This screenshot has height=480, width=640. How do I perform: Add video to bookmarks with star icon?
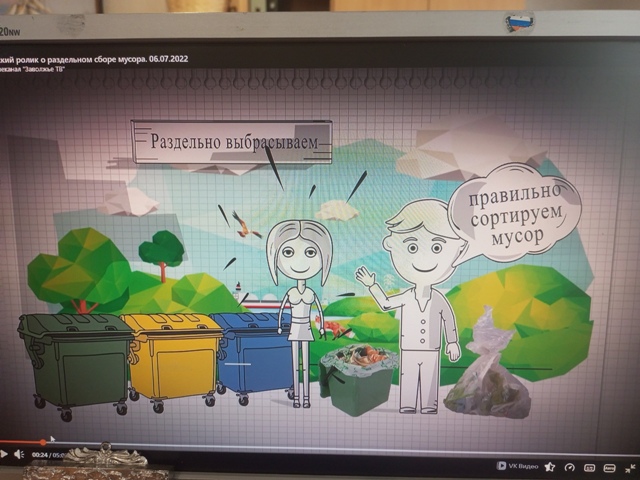coord(552,467)
